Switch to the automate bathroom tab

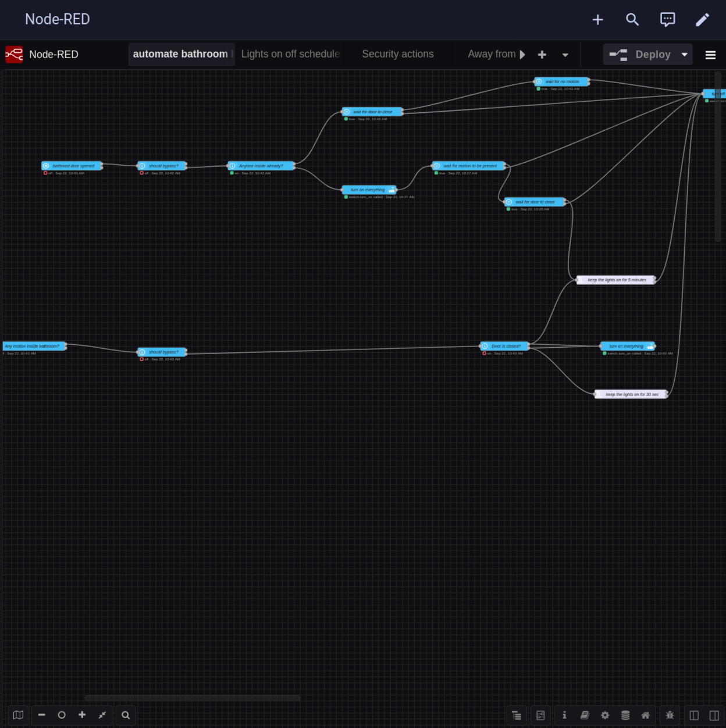coord(181,54)
